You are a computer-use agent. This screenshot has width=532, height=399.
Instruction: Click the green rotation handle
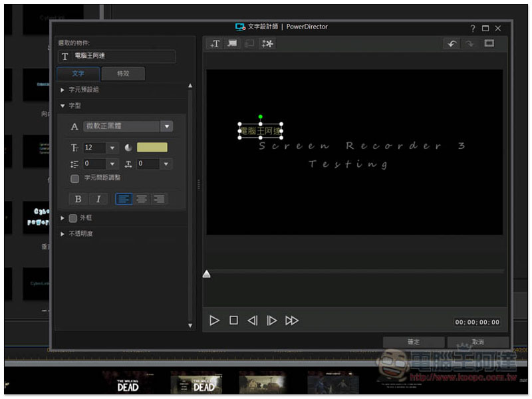tap(260, 117)
